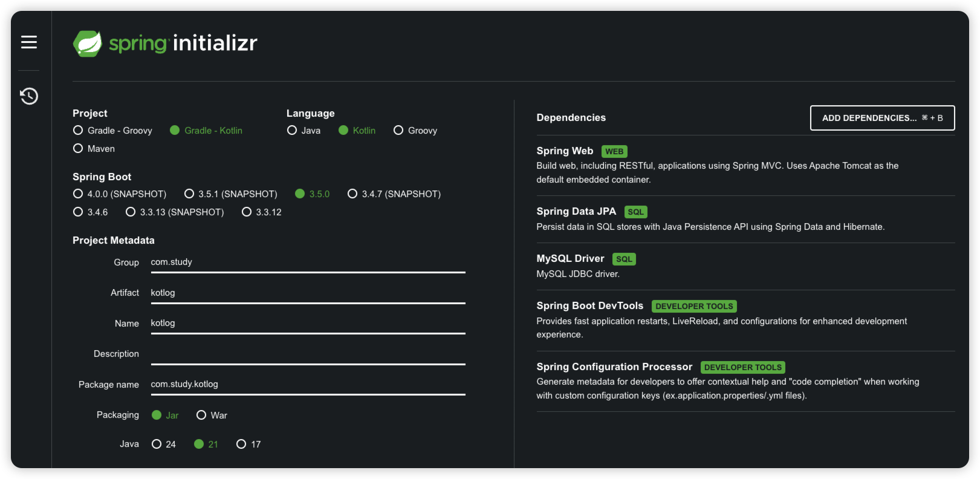This screenshot has height=479, width=980.
Task: Open the hamburger menu icon
Action: (x=29, y=42)
